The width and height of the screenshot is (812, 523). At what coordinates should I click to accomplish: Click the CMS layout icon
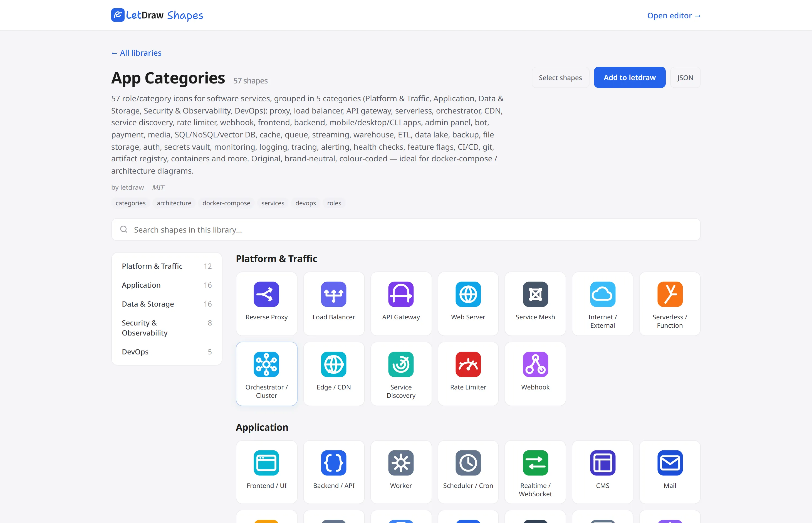coord(602,463)
